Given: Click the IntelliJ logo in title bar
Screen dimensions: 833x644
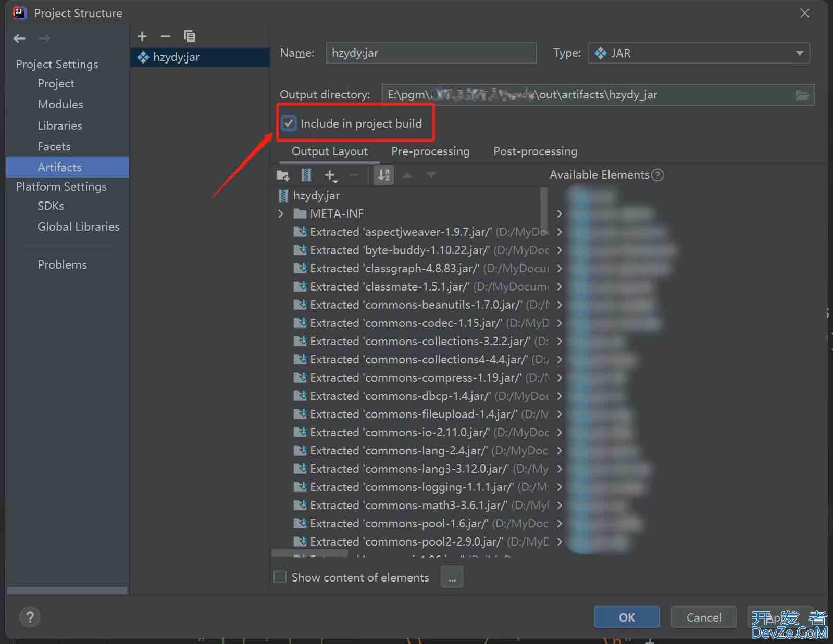Looking at the screenshot, I should click(x=20, y=13).
